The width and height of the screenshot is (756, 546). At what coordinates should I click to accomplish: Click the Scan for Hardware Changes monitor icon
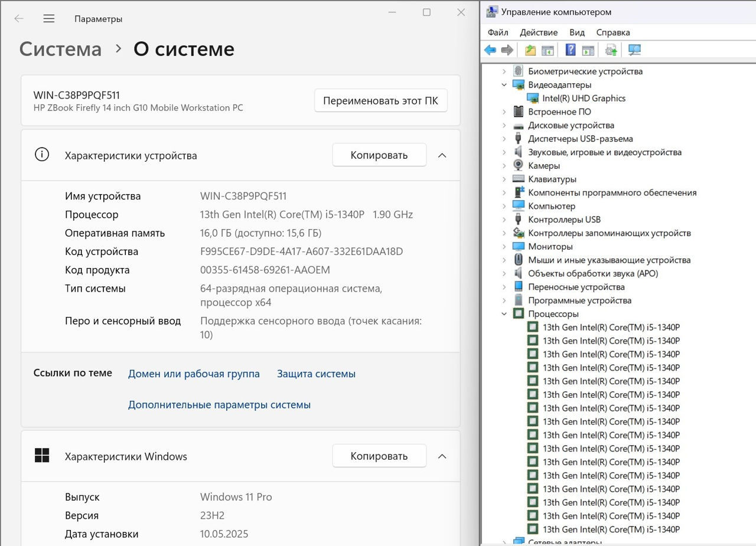[634, 50]
